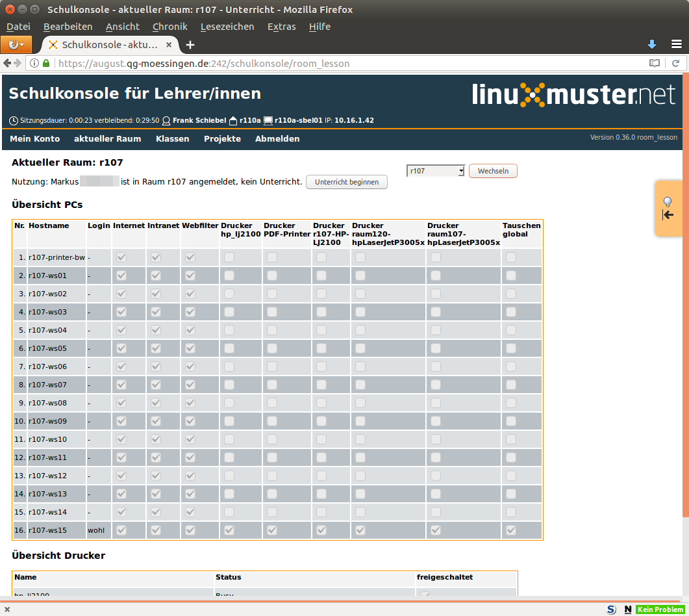This screenshot has height=616, width=689.
Task: Click the NoScript S icon in status bar
Action: pos(611,610)
